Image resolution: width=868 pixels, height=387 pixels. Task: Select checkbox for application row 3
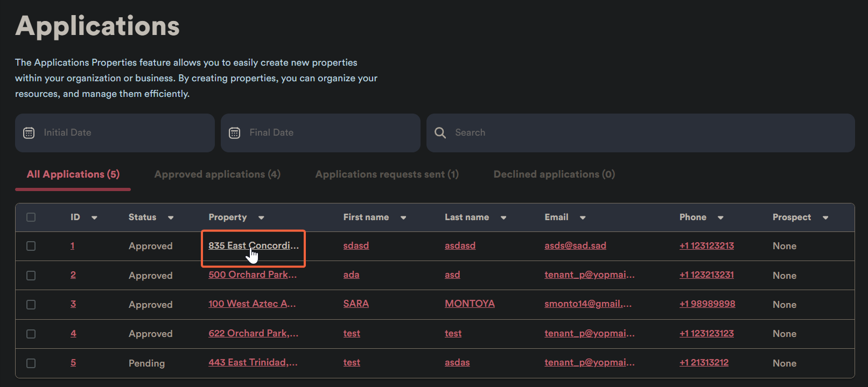(x=31, y=305)
